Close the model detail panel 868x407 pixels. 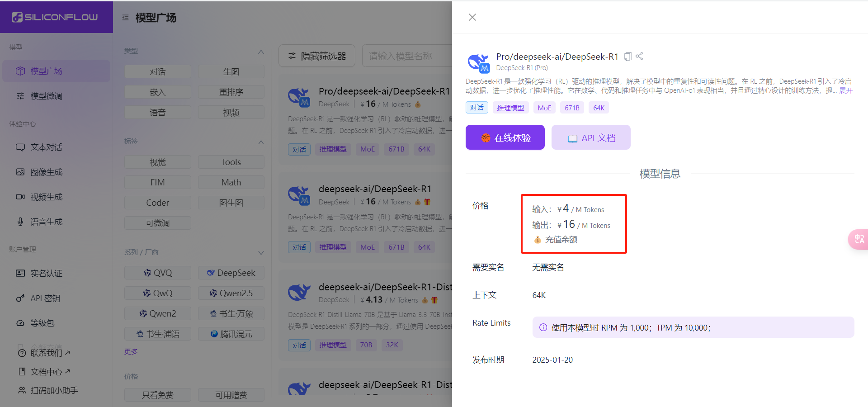[x=472, y=17]
